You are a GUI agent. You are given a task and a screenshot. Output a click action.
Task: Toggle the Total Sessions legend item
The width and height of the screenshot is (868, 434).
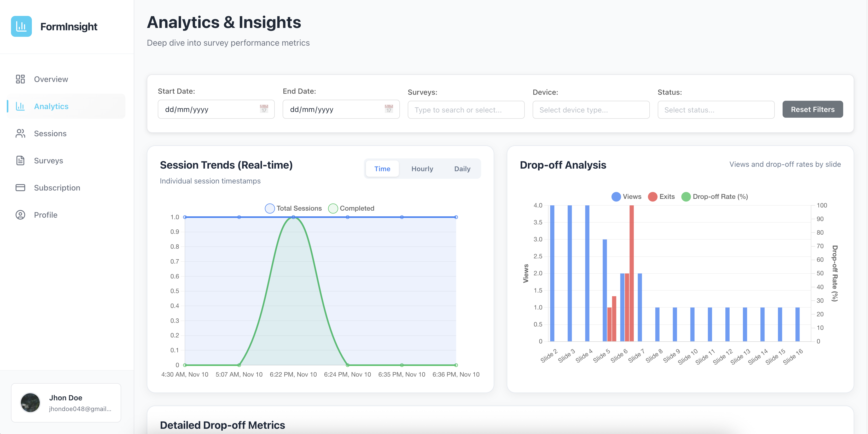coord(293,208)
